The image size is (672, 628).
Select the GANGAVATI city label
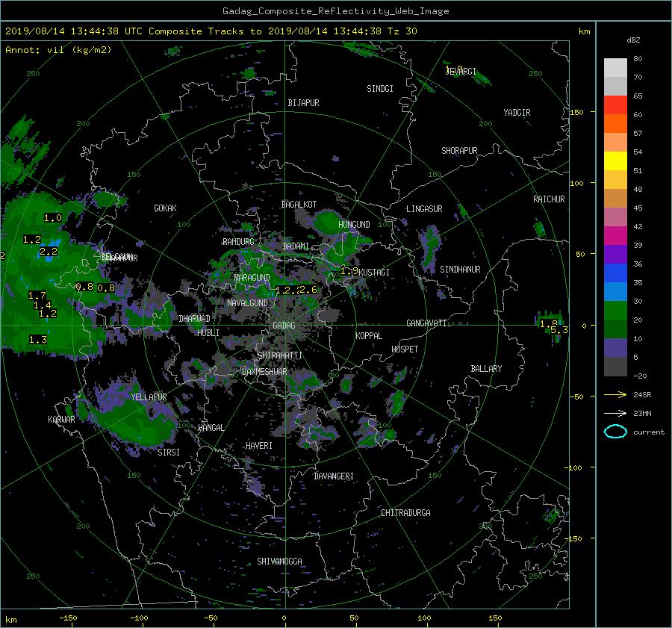click(426, 323)
